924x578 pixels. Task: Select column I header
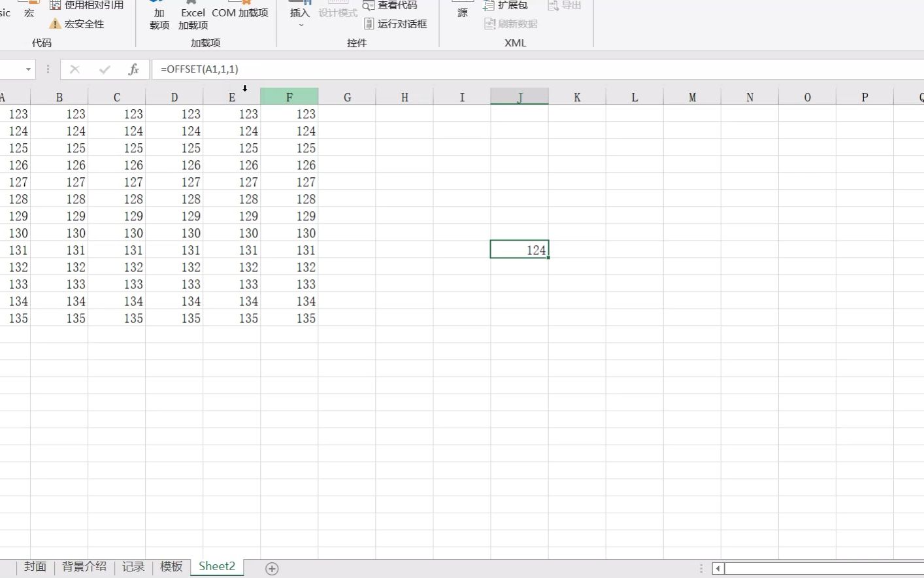(462, 97)
